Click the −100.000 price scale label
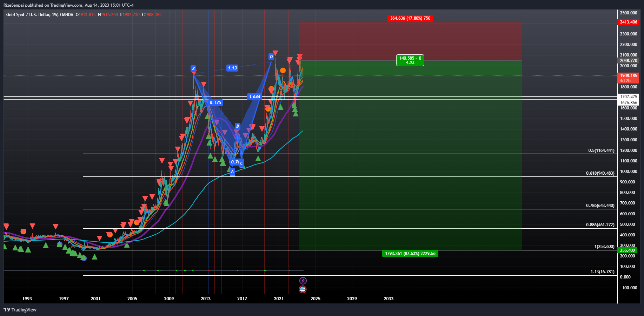 [628, 288]
